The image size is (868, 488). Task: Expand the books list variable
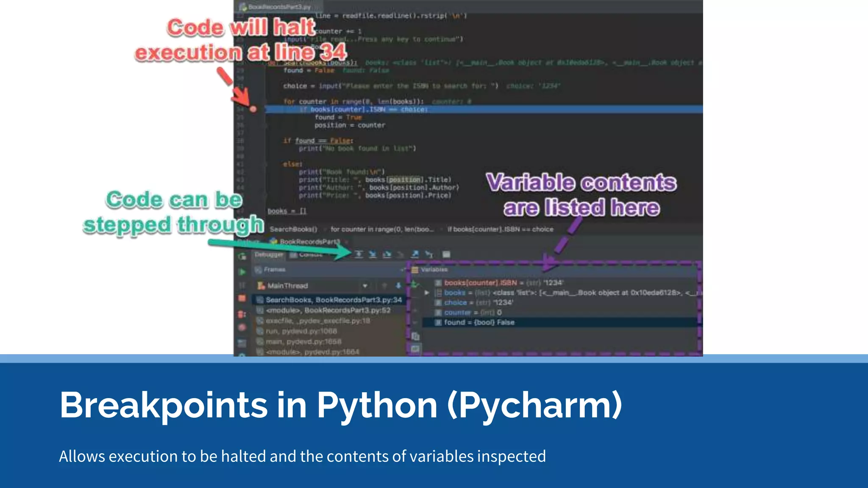(427, 293)
